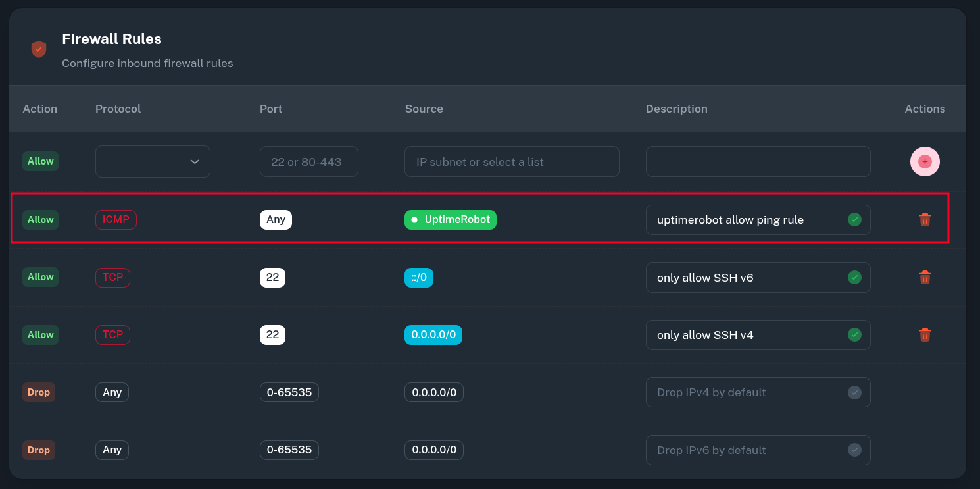Delete the uptimerobot ICMP rule
The height and width of the screenshot is (489, 980).
[925, 220]
